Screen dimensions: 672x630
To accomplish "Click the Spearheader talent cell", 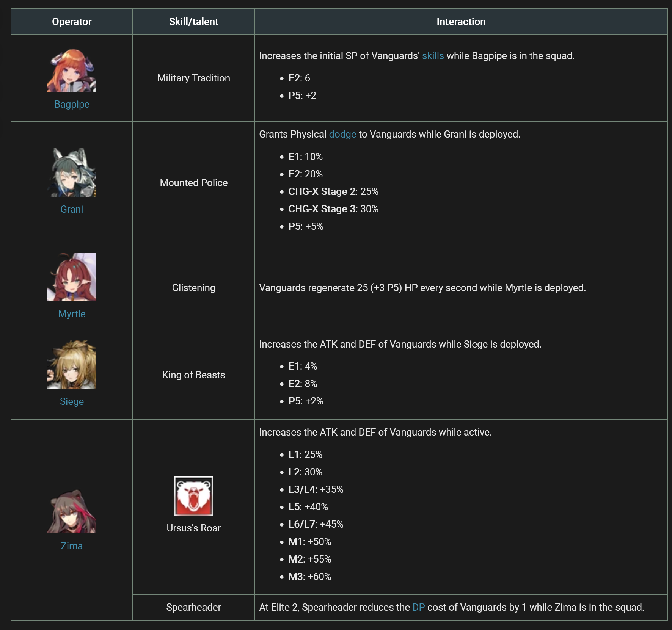I will click(193, 607).
